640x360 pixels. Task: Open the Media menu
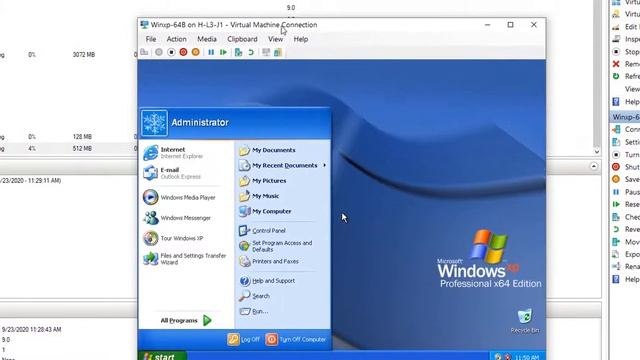tap(207, 39)
